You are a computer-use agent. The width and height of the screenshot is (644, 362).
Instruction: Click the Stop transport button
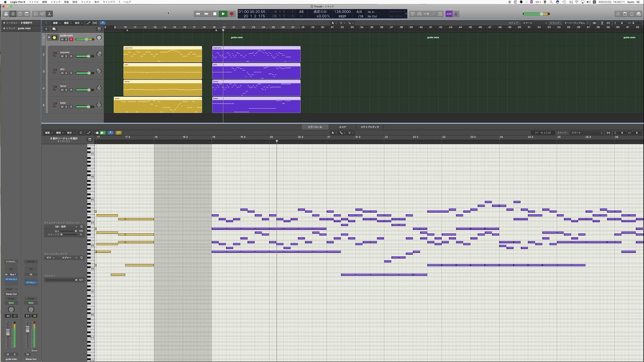pyautogui.click(x=215, y=14)
